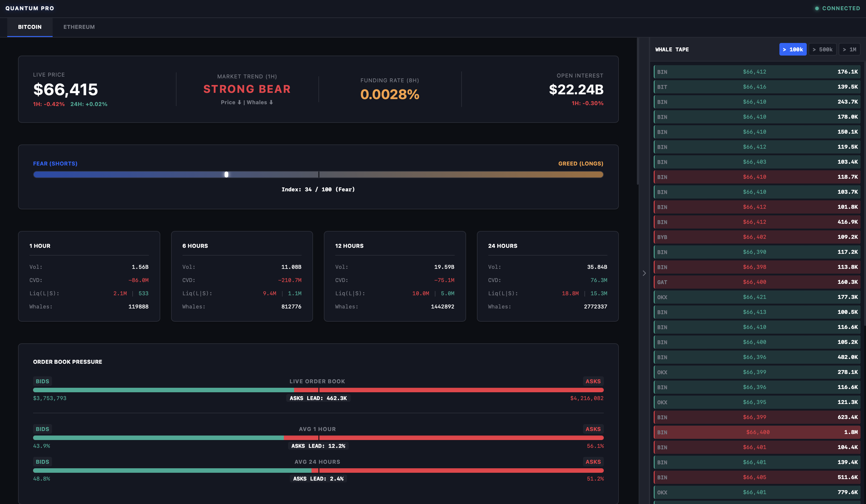Click the Fear index slider handle
The image size is (866, 504).
(226, 175)
